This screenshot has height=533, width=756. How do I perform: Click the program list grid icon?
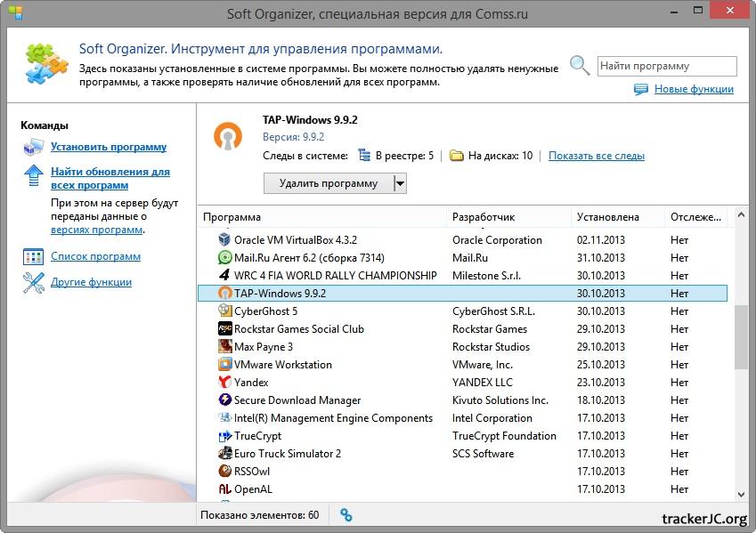(33, 256)
